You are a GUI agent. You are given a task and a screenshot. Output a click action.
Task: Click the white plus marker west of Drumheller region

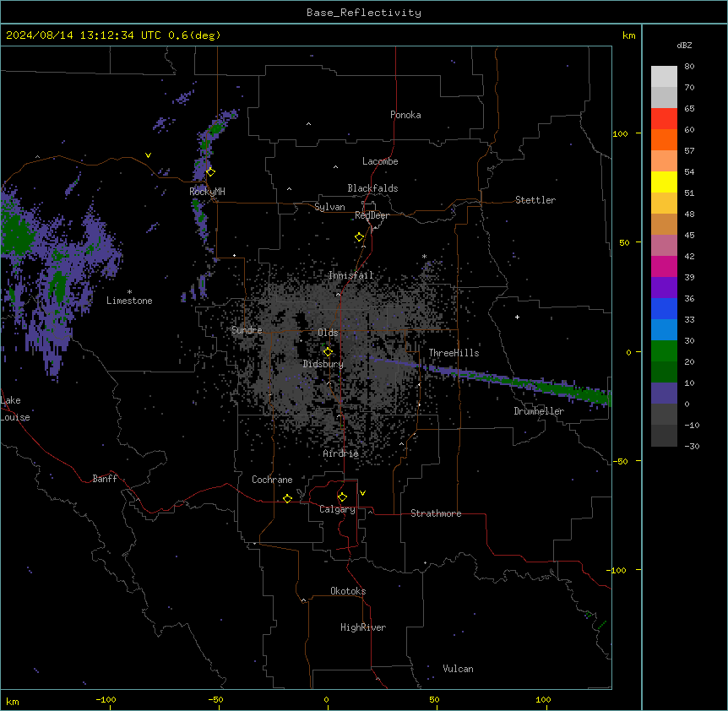[x=517, y=317]
